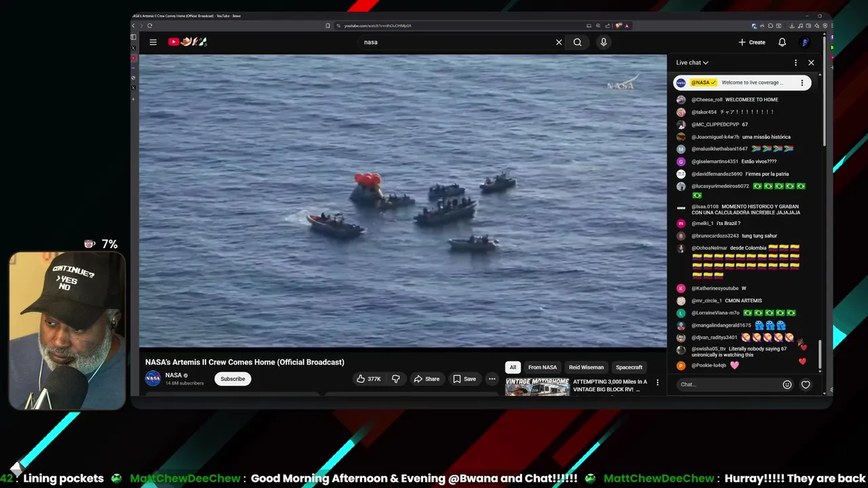Click the NASA channel avatar

point(153,379)
